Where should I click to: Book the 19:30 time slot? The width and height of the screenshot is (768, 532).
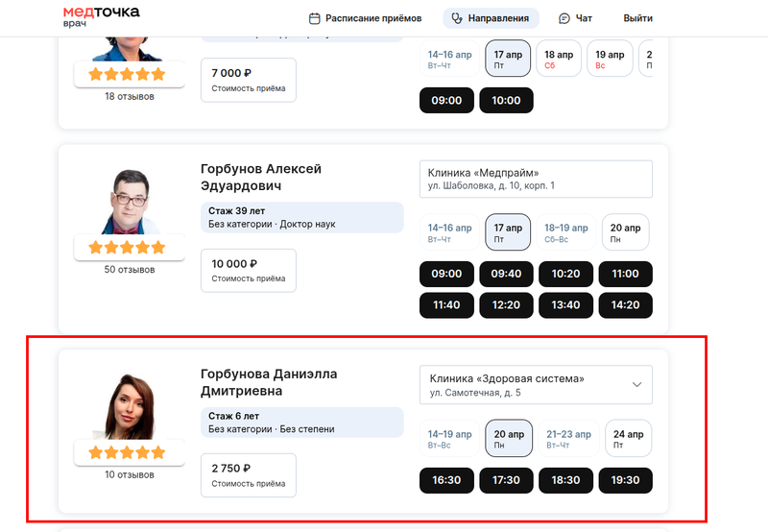(x=626, y=480)
